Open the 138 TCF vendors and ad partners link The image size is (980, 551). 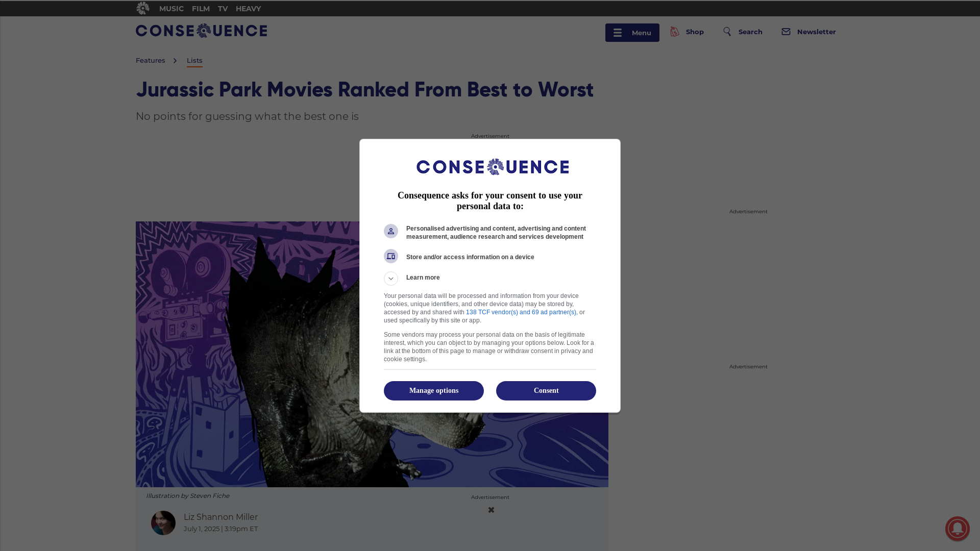(521, 312)
